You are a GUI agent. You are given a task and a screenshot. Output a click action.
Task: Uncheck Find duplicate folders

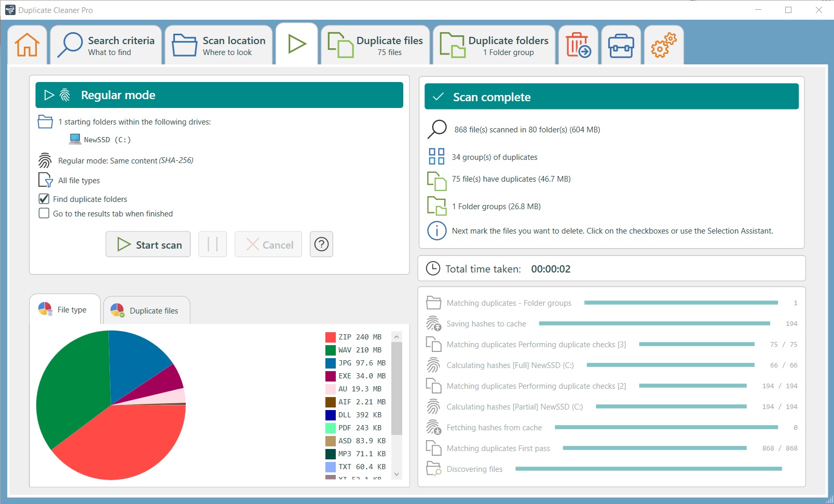[x=44, y=199]
